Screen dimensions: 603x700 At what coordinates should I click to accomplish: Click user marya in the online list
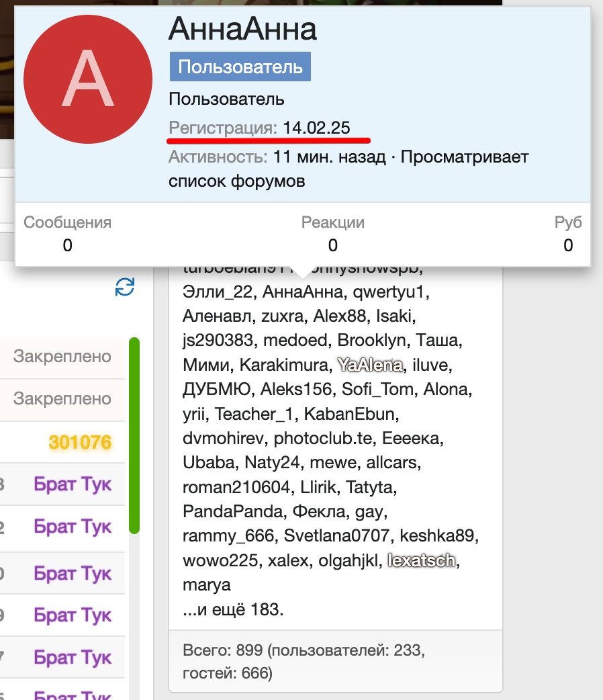click(x=206, y=584)
